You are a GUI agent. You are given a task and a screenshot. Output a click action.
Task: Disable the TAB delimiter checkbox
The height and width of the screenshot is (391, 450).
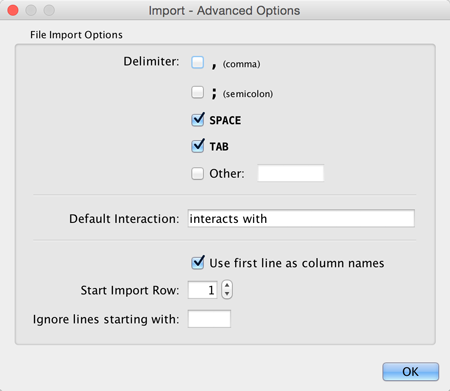[198, 146]
